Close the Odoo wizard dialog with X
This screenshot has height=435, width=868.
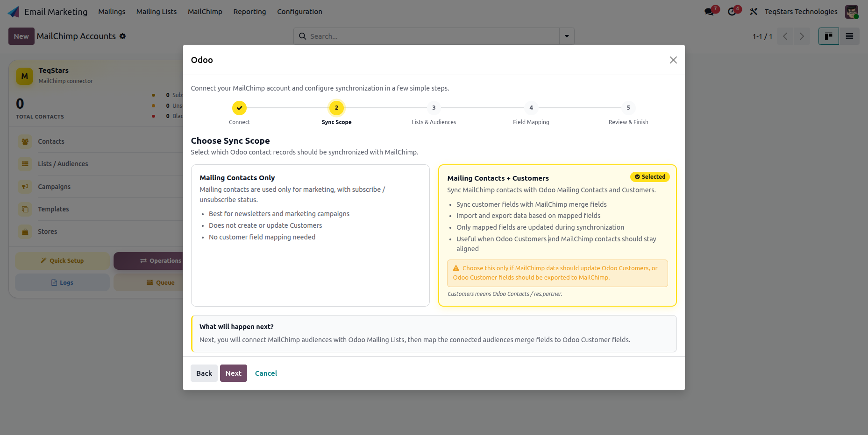coord(673,60)
